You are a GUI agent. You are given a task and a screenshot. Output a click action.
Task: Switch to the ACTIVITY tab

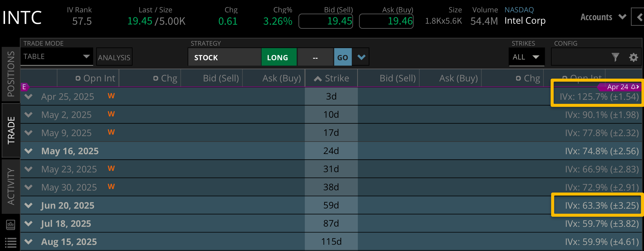[11, 186]
